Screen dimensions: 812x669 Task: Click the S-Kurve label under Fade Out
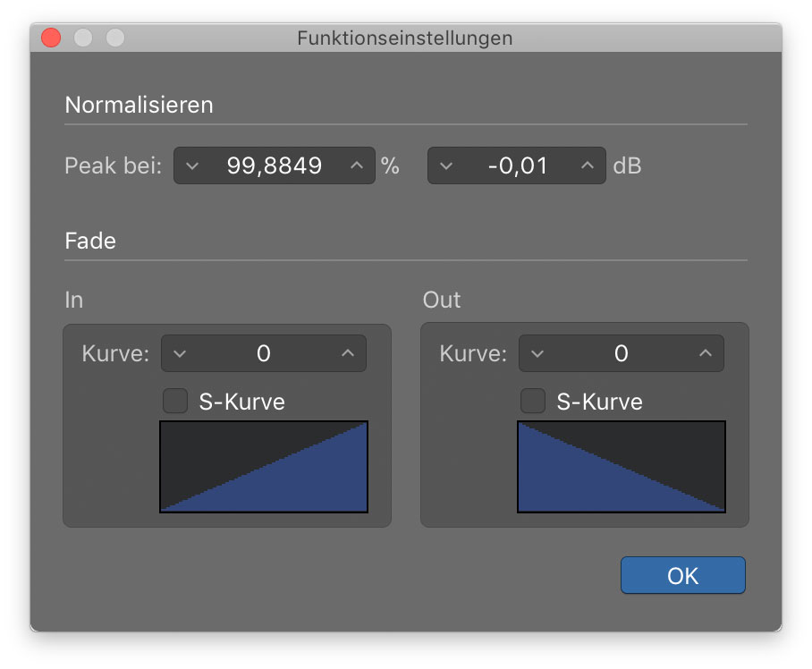pyautogui.click(x=599, y=402)
